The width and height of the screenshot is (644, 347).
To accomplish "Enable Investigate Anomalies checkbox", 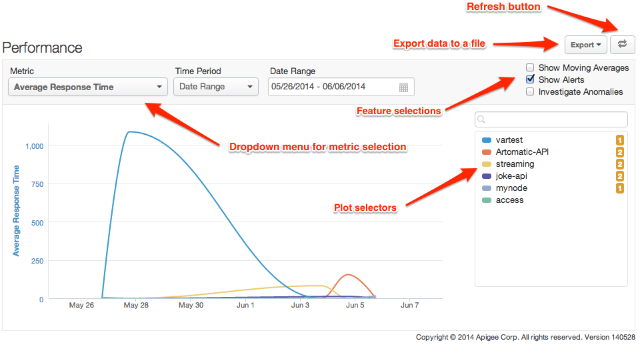I will [530, 91].
